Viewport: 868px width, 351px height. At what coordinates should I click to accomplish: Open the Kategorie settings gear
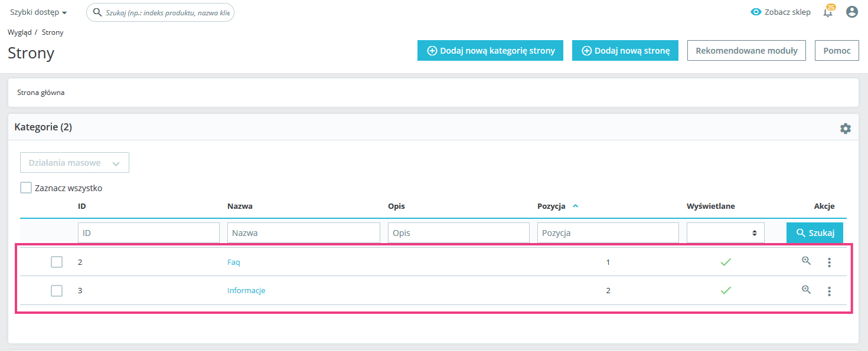tap(846, 129)
